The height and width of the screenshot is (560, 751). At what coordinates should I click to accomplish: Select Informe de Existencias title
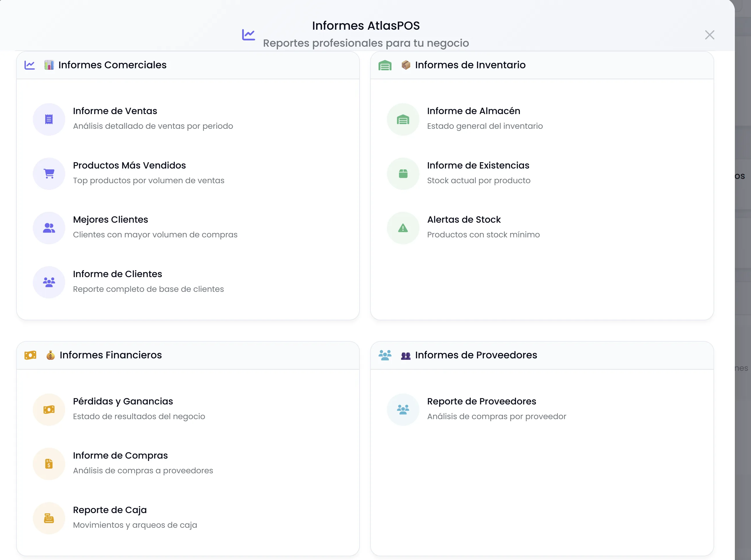(478, 165)
